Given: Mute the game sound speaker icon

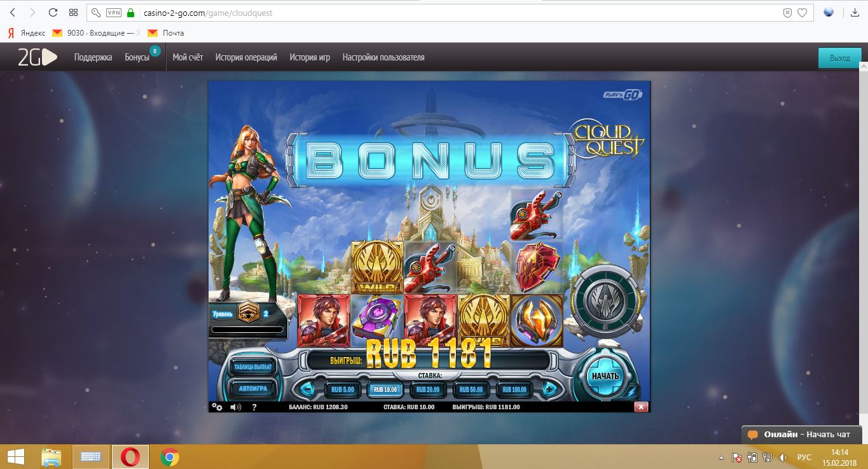Looking at the screenshot, I should [x=235, y=407].
